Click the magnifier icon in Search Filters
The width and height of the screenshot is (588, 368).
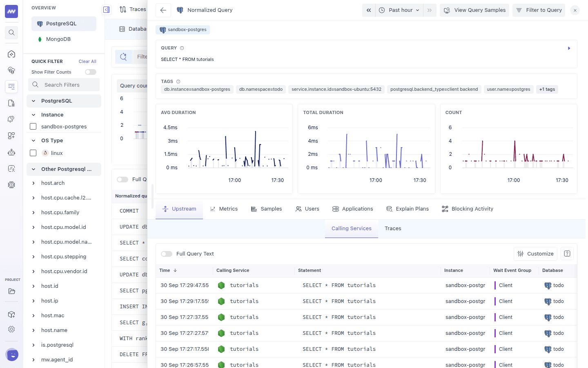coord(36,85)
